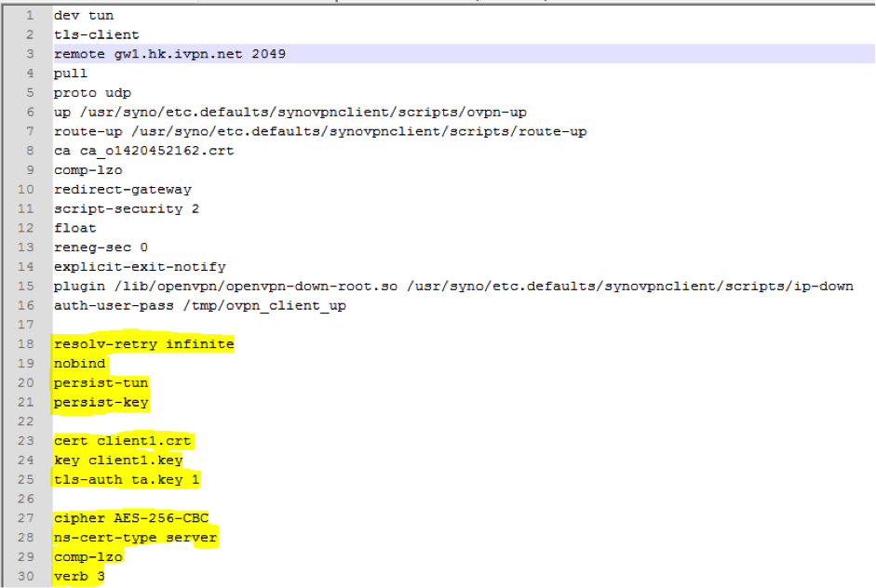The width and height of the screenshot is (876, 588).
Task: Click the 'auth-user-pass /tmp/ovpn_client_up' line
Action: [x=200, y=305]
